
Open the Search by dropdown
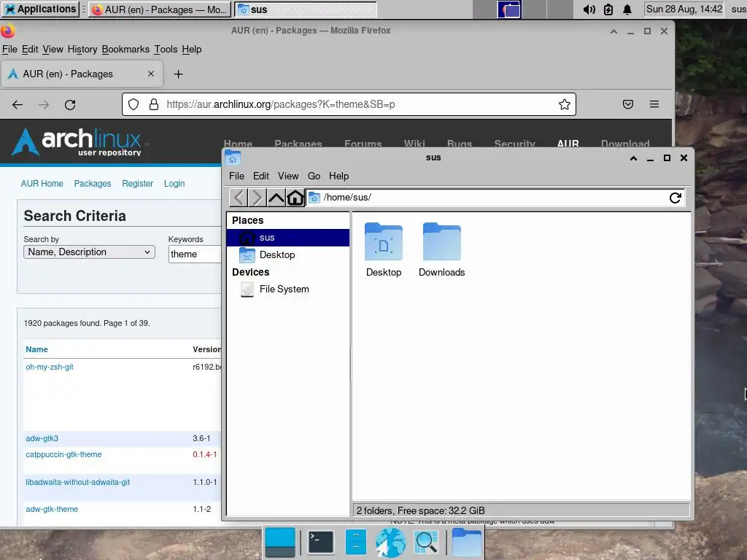pos(89,252)
